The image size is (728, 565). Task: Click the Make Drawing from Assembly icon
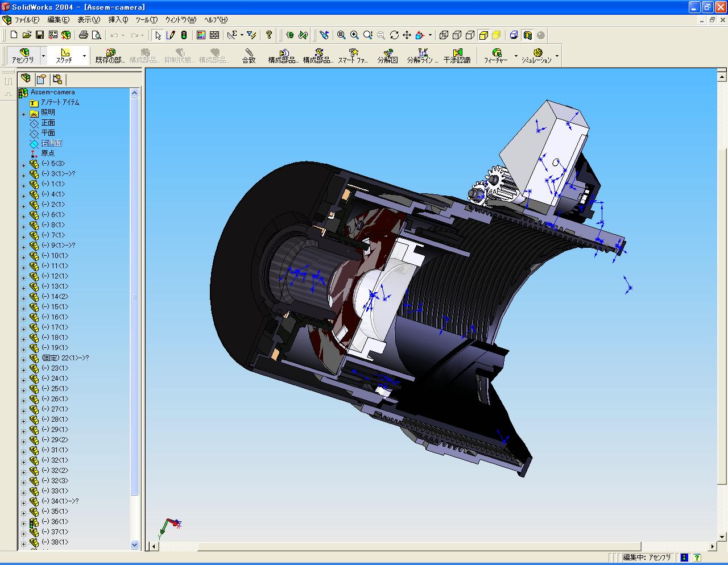point(53,35)
